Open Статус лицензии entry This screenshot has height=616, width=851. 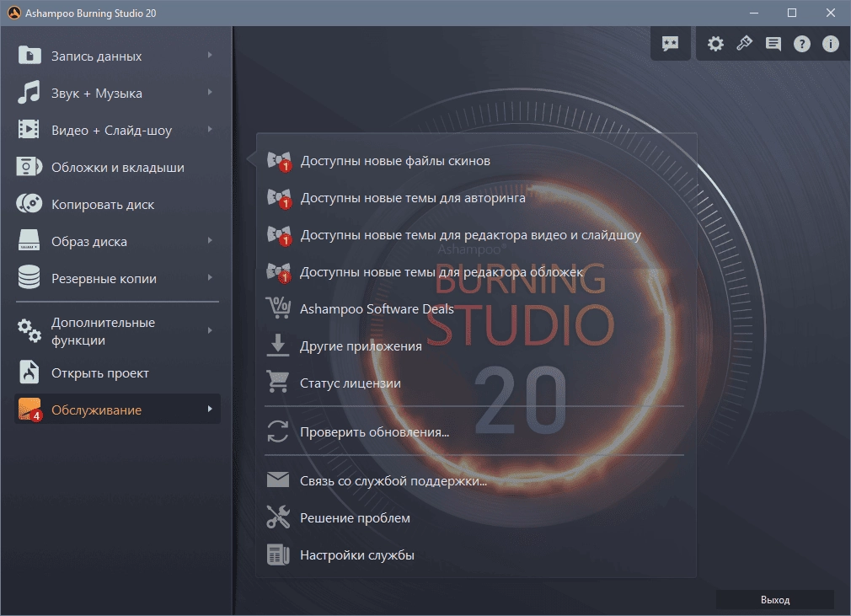click(350, 383)
